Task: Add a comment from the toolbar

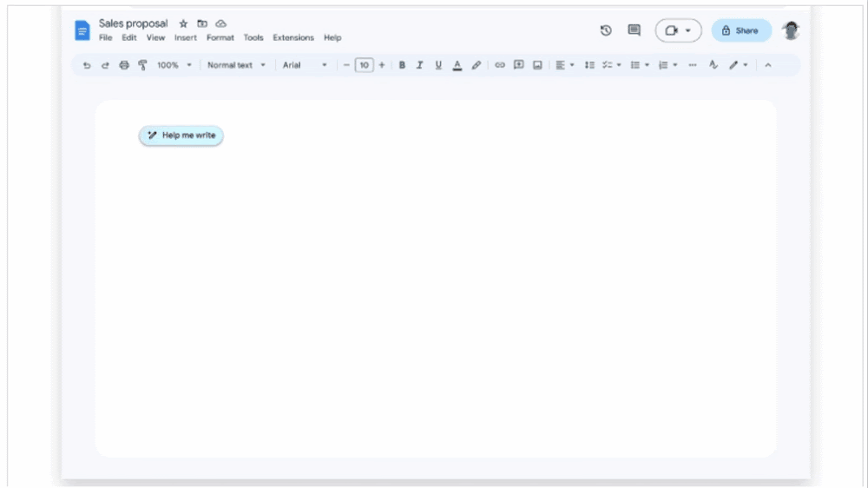Action: (x=519, y=65)
